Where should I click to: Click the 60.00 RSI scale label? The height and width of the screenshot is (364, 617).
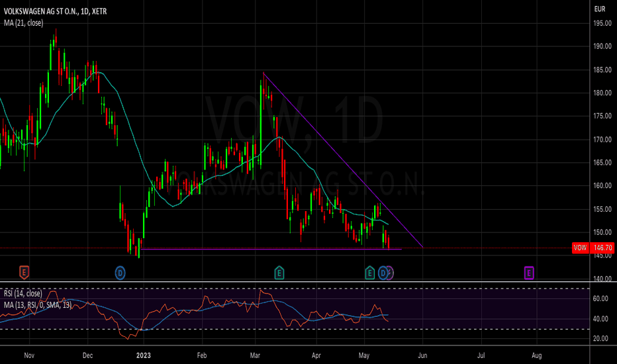pyautogui.click(x=600, y=298)
